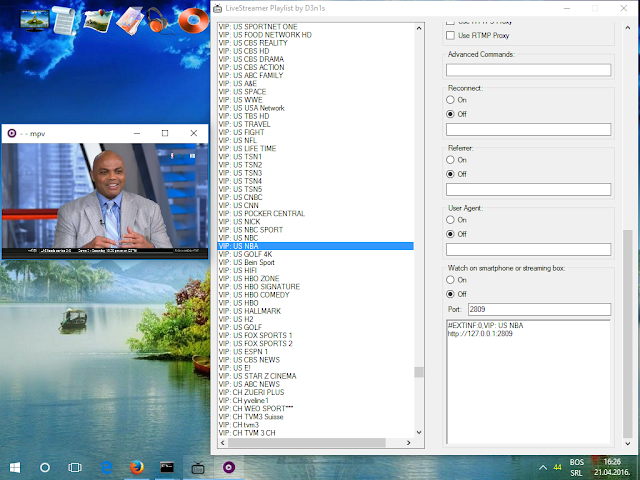Turn User Agent On
This screenshot has width=640, height=480.
pos(450,220)
